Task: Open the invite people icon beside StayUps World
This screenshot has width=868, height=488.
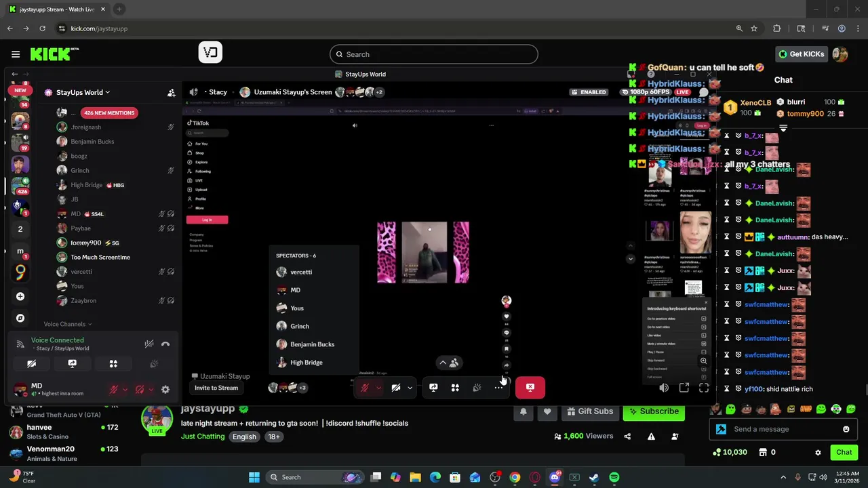Action: (x=172, y=92)
